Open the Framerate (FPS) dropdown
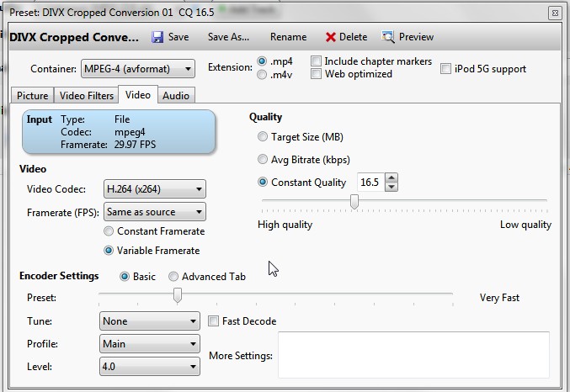The width and height of the screenshot is (570, 392). pyautogui.click(x=154, y=212)
